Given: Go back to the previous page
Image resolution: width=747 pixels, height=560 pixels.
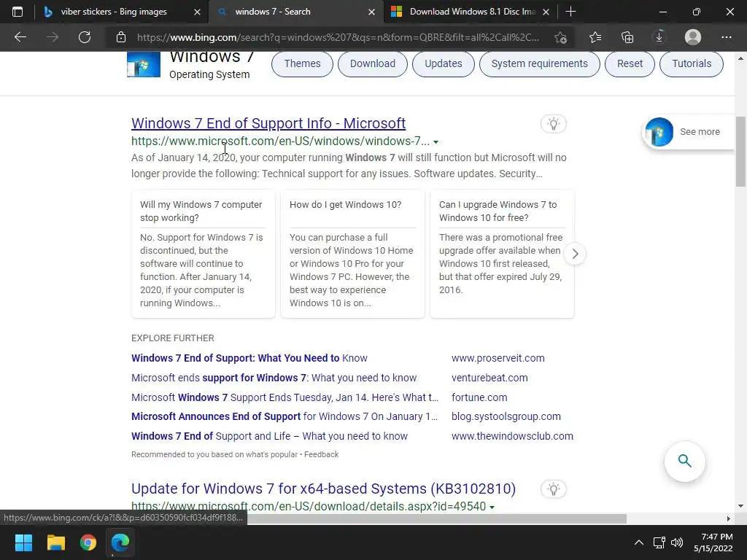Looking at the screenshot, I should (20, 37).
